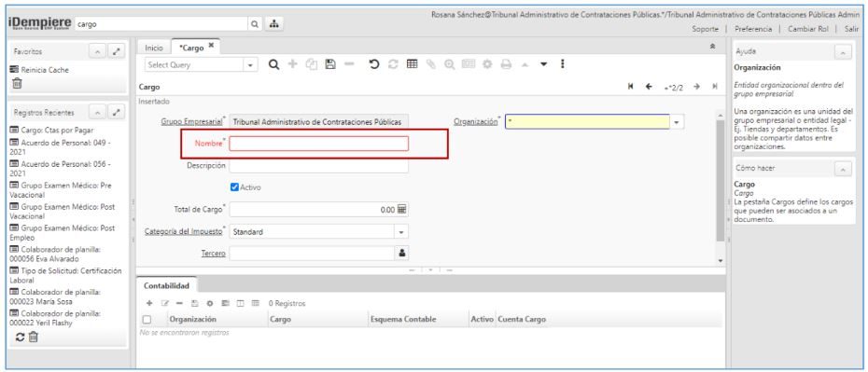Open the Preferencia link
868x372 pixels.
753,29
